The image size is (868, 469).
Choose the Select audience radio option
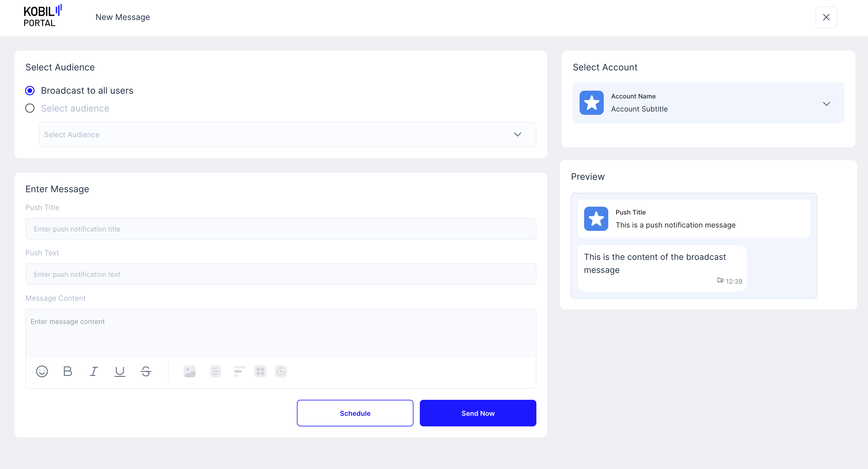pyautogui.click(x=30, y=108)
